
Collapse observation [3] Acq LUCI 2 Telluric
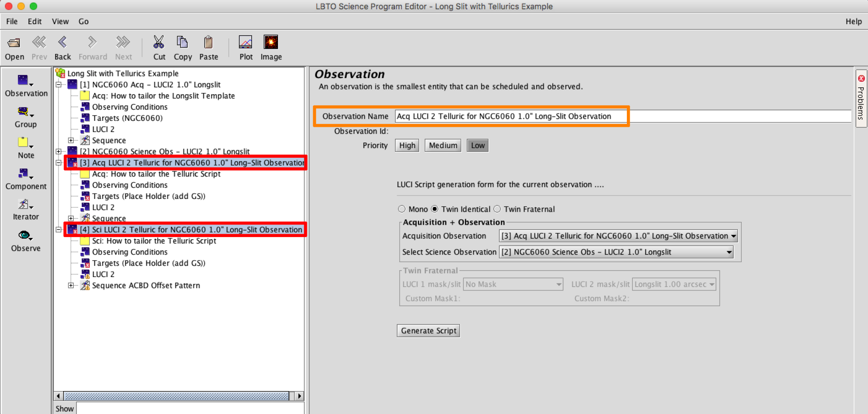pyautogui.click(x=58, y=162)
